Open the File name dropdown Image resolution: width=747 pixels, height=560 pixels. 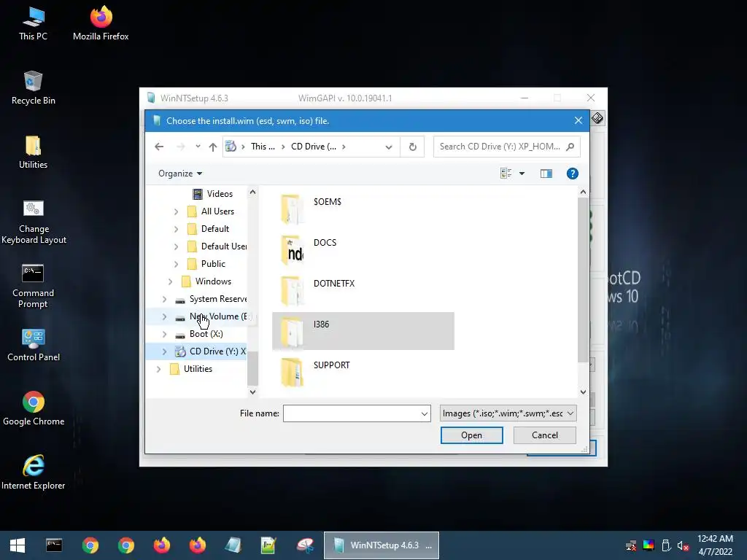424,413
